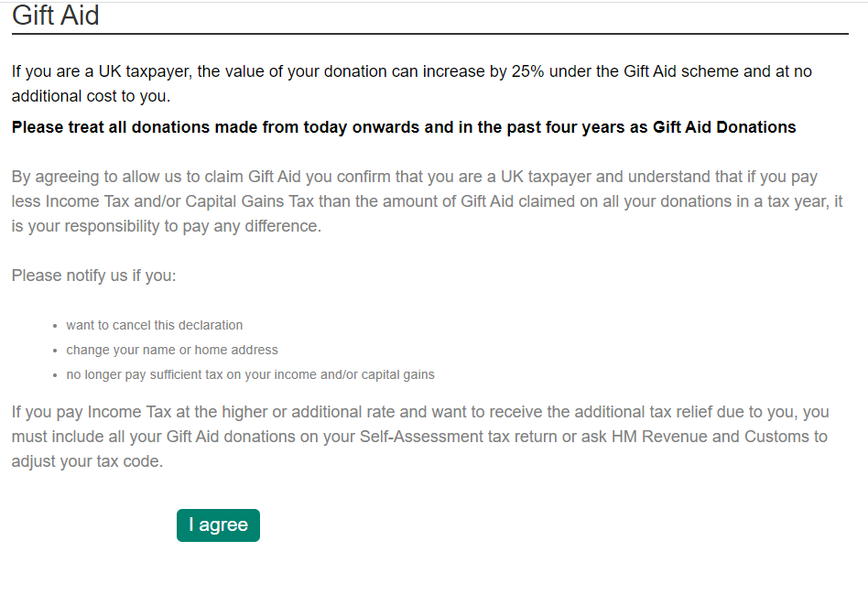868x595 pixels.
Task: Click the 'must include all your Gift Aid donations' line
Action: click(419, 437)
